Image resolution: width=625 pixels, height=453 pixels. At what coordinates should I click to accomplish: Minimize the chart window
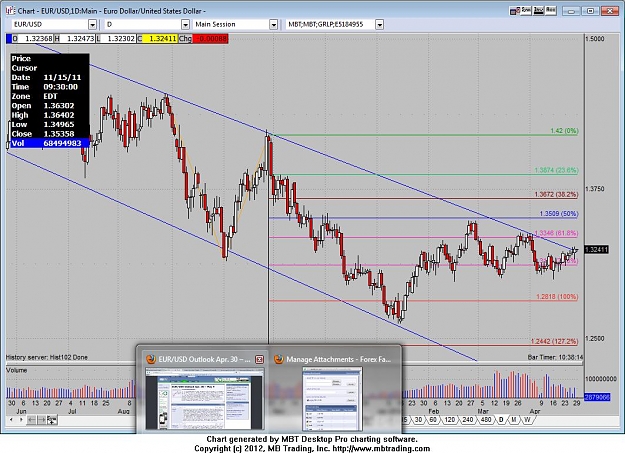click(x=571, y=11)
